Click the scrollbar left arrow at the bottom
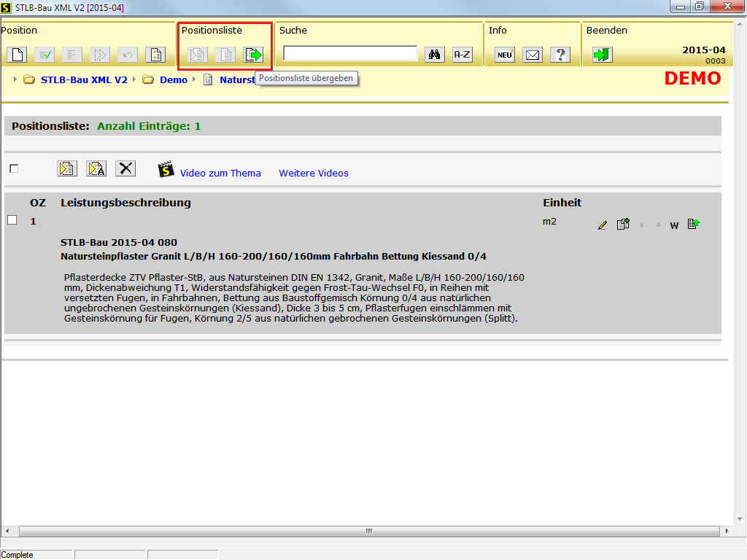Viewport: 747px width, 560px height. [7, 531]
